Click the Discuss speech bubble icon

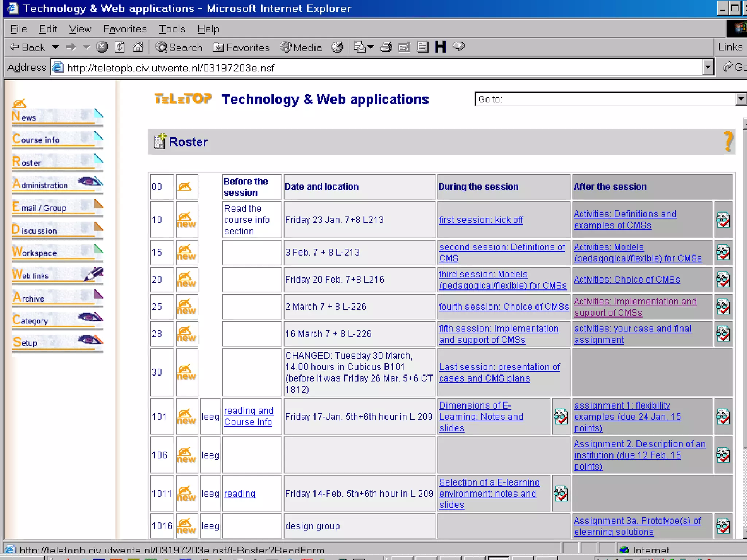click(x=458, y=46)
